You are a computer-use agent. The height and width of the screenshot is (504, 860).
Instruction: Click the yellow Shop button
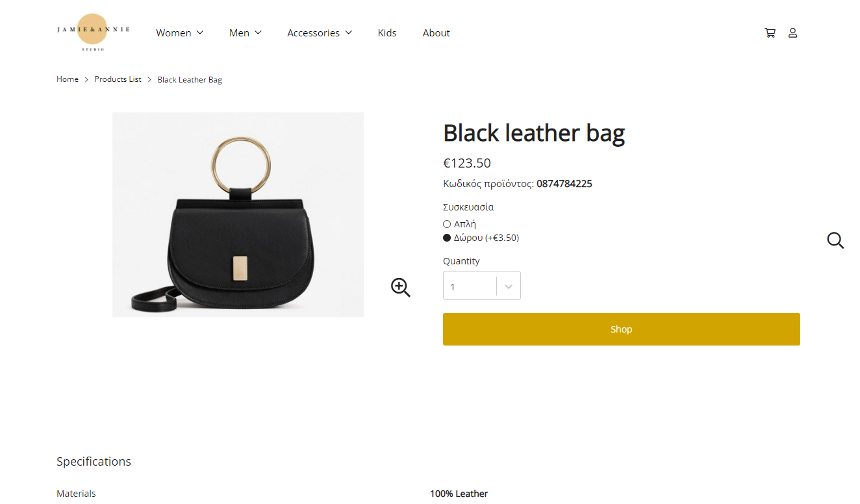click(622, 329)
